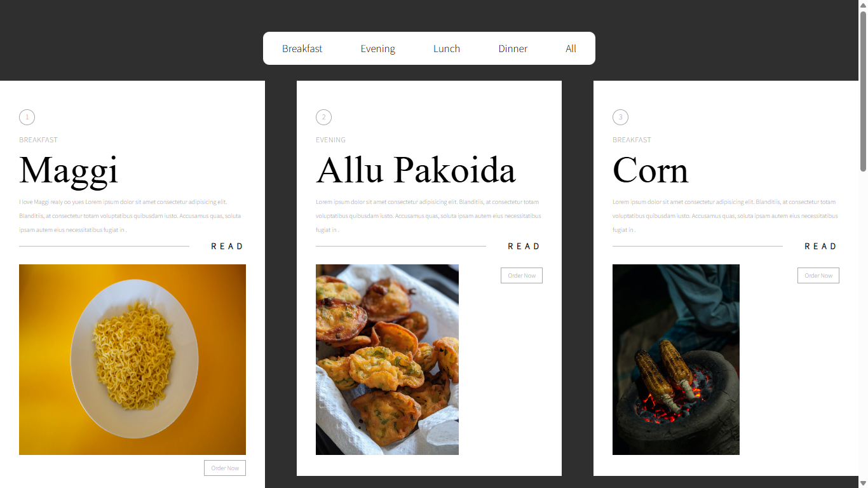Open READ link for Allu Pakoida

(x=524, y=246)
